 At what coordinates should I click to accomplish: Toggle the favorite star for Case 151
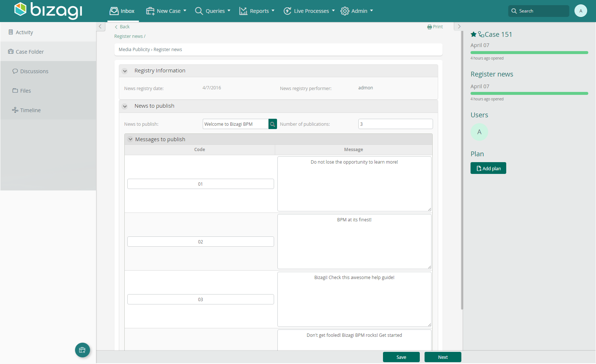point(473,34)
